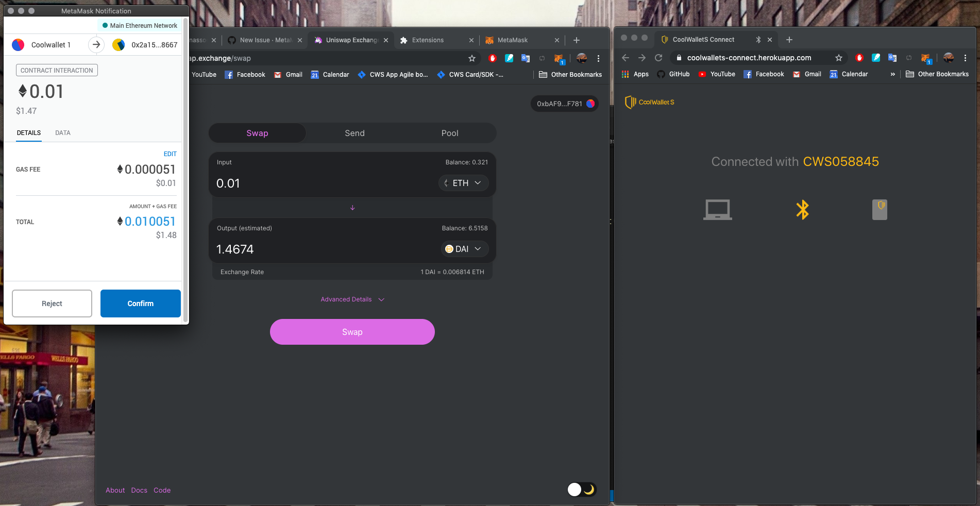
Task: Click the red shield extension icon in Uniswap window
Action: 492,58
